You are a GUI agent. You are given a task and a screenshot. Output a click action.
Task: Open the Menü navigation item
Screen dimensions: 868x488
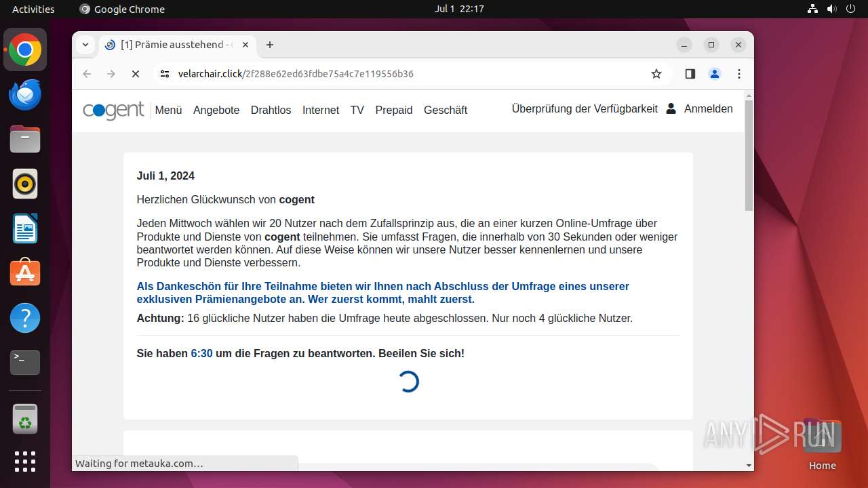tap(169, 110)
